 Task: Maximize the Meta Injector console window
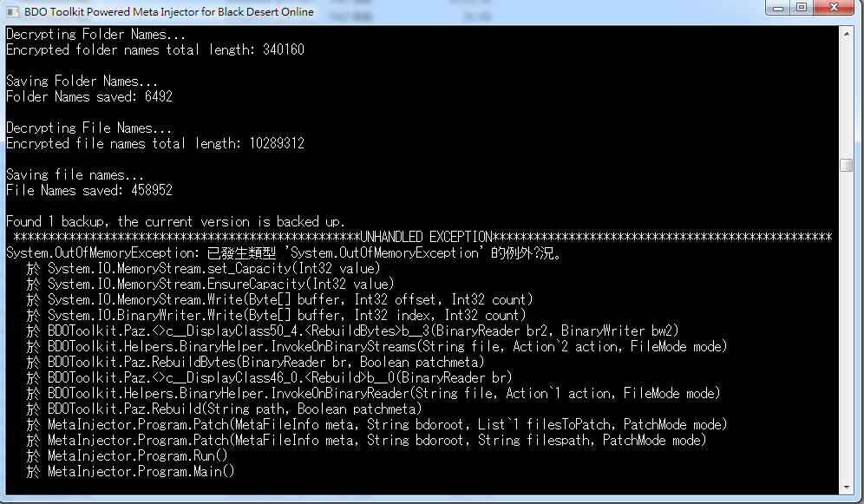pos(801,8)
